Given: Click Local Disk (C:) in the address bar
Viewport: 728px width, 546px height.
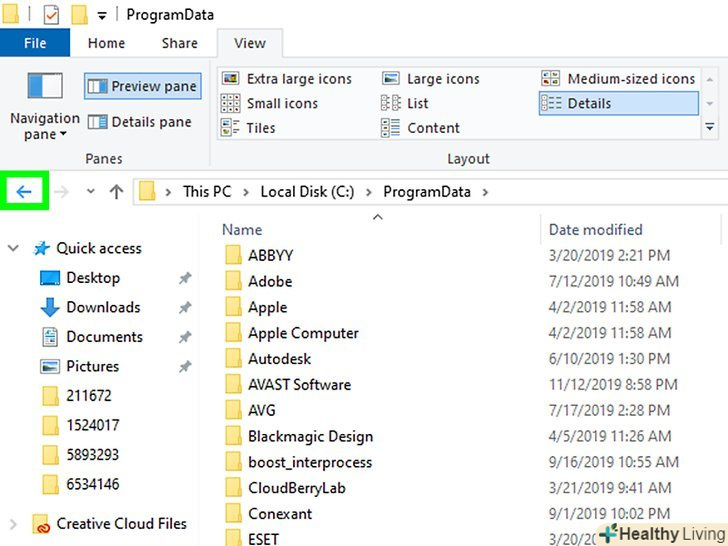Looking at the screenshot, I should click(307, 191).
